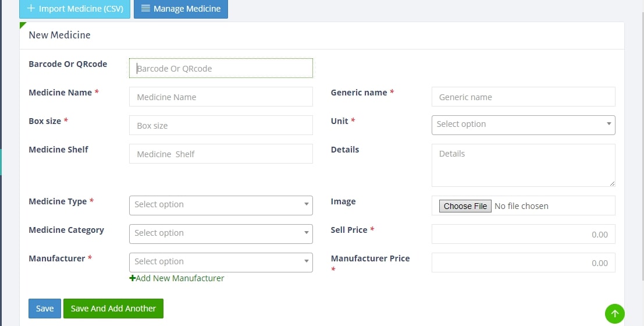
Task: Open the Medicine Category dropdown
Action: pos(221,233)
